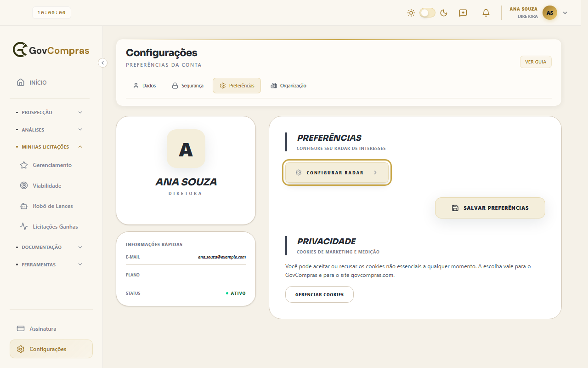Click Gerenciar Cookies button

coord(319,294)
